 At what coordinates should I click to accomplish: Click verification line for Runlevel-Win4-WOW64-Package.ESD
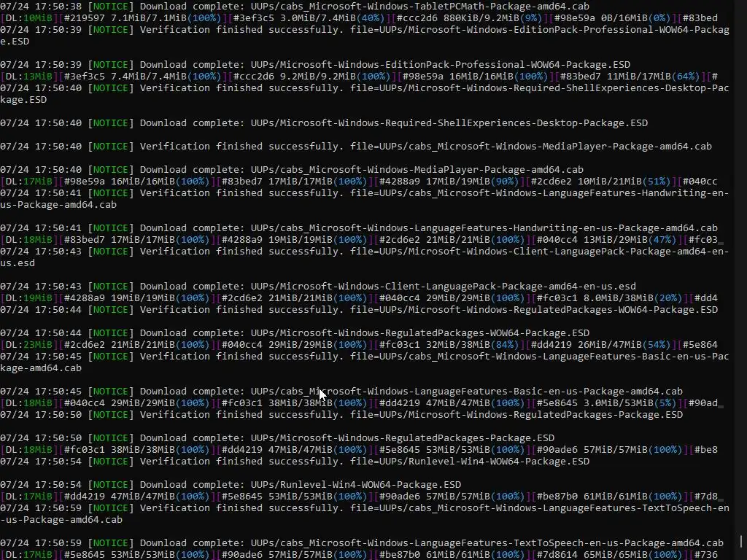[295, 462]
